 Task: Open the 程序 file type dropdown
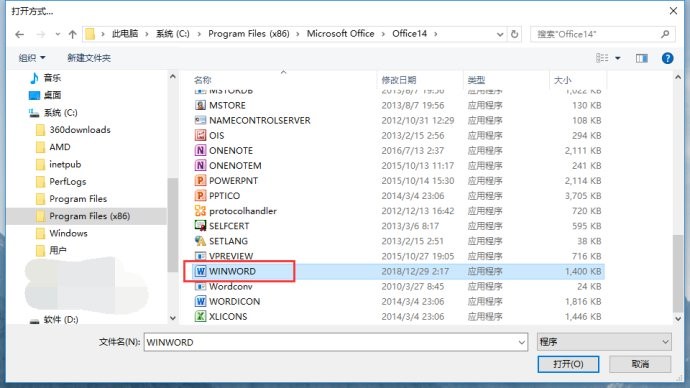tap(604, 342)
